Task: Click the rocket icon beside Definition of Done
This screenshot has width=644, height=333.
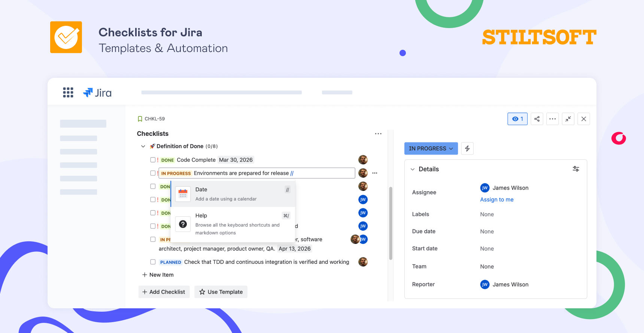Action: tap(152, 146)
